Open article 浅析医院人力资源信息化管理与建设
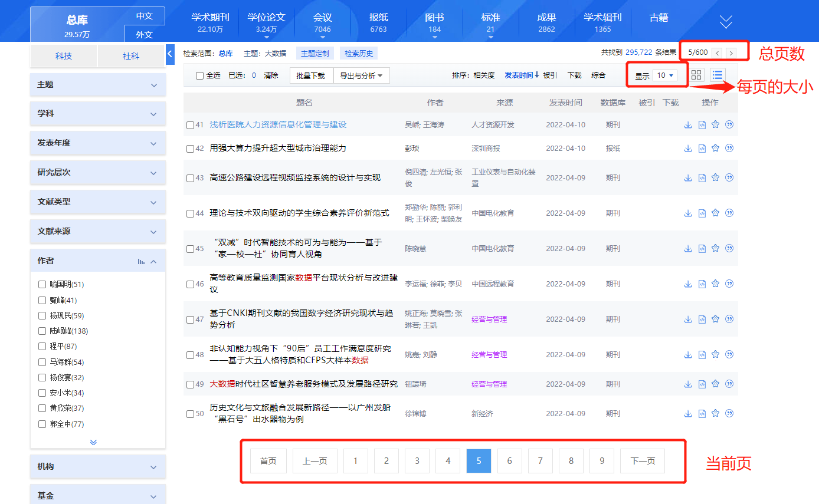 click(x=278, y=124)
